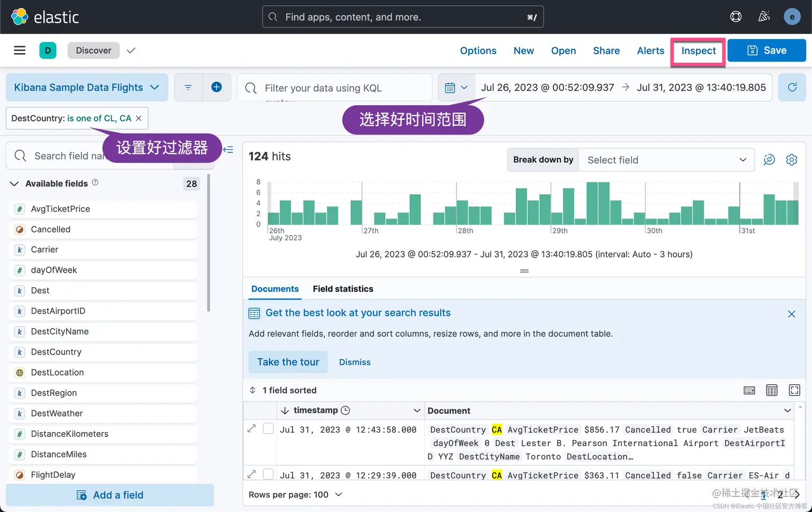Open the keyboard shortcuts icon
The width and height of the screenshot is (812, 512).
pyautogui.click(x=749, y=391)
